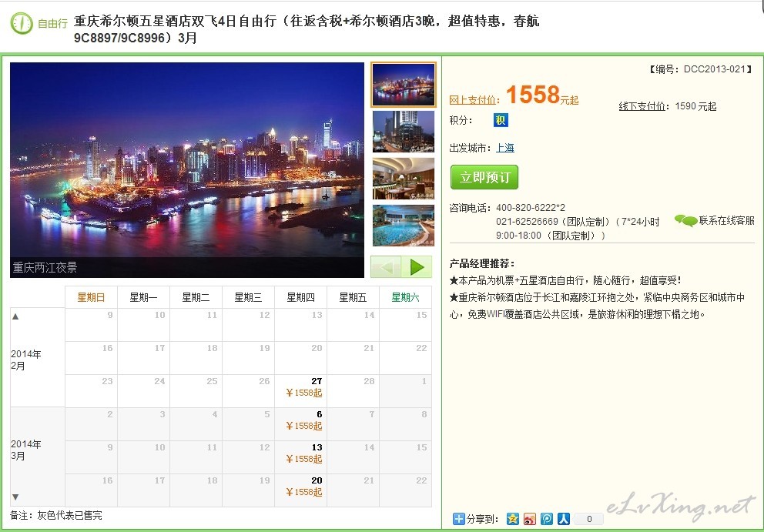
Task: Click the 星期三 column header
Action: (248, 297)
